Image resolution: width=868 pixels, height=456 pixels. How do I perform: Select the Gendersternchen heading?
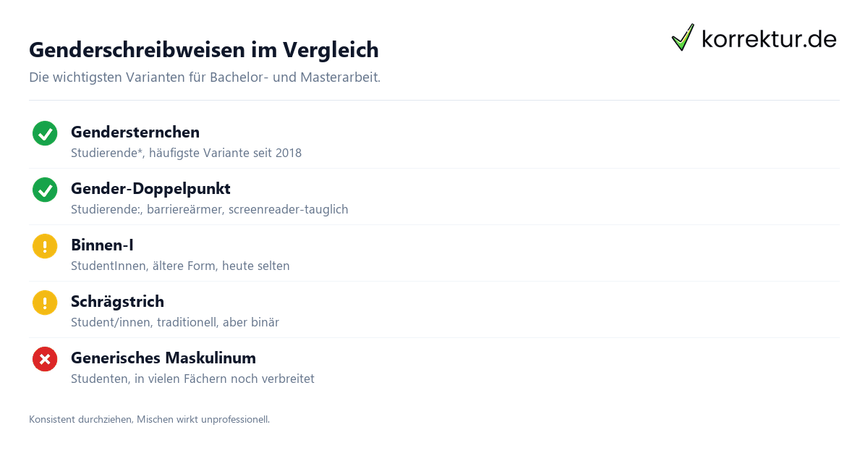[135, 132]
